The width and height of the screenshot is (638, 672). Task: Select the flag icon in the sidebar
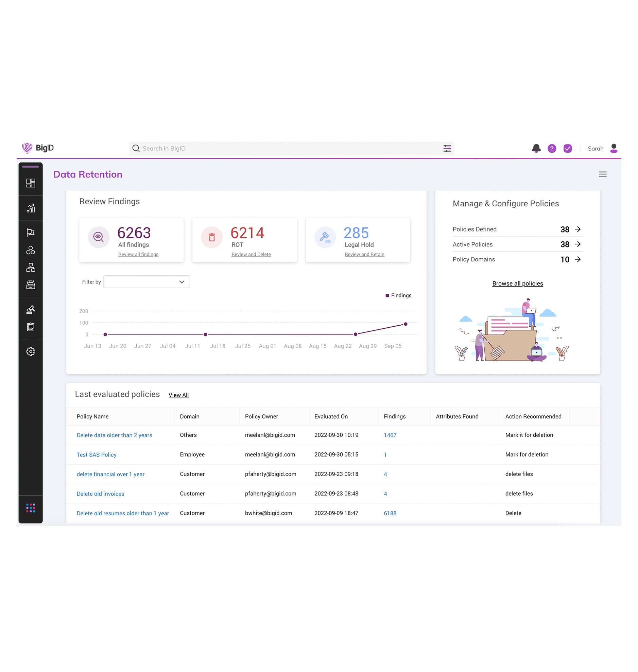tap(31, 232)
